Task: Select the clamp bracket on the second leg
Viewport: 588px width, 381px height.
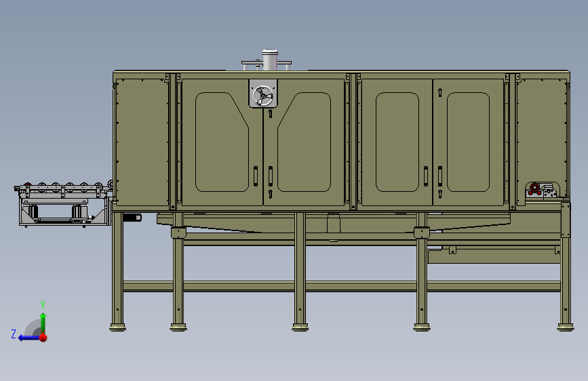Action: pos(178,233)
